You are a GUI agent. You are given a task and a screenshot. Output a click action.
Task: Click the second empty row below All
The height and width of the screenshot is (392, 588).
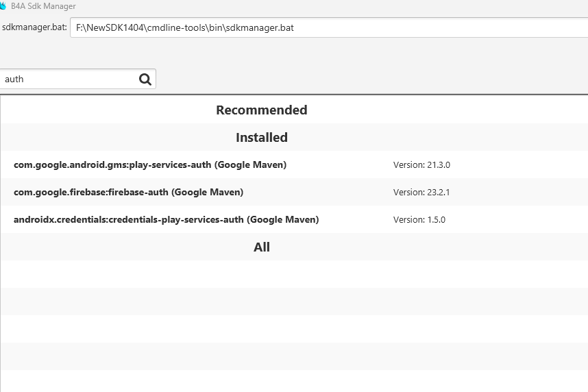[294, 302]
